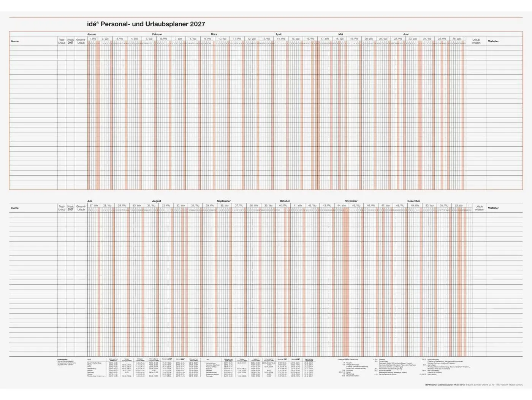The width and height of the screenshot is (532, 400).
Task: Click the '50. Wo' week header
Action: pyautogui.click(x=429, y=205)
